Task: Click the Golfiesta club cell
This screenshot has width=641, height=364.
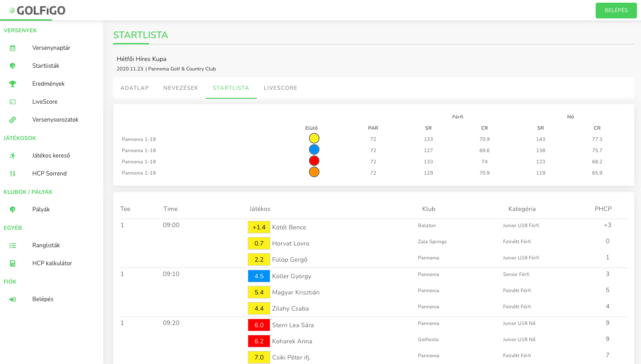Action: pos(428,339)
